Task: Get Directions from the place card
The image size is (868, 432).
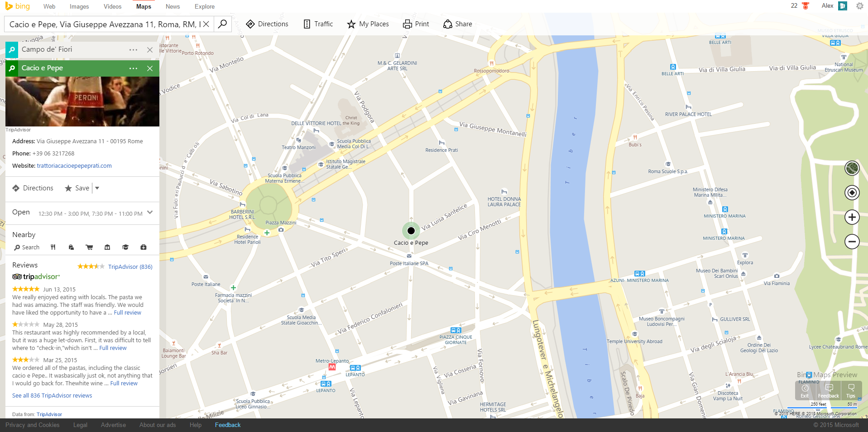Action: [x=33, y=188]
